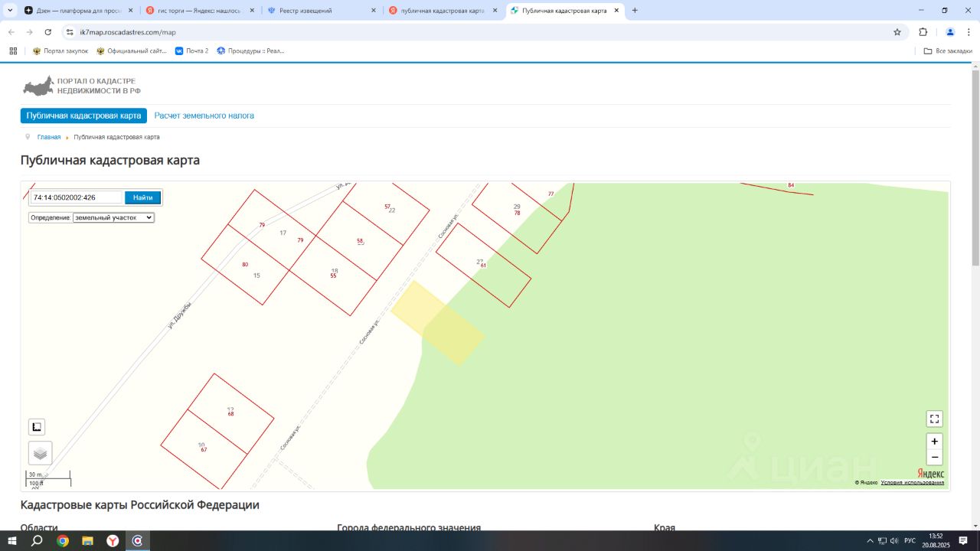The image size is (980, 551).
Task: Open the Расчет земельного налога tab
Action: [x=204, y=116]
